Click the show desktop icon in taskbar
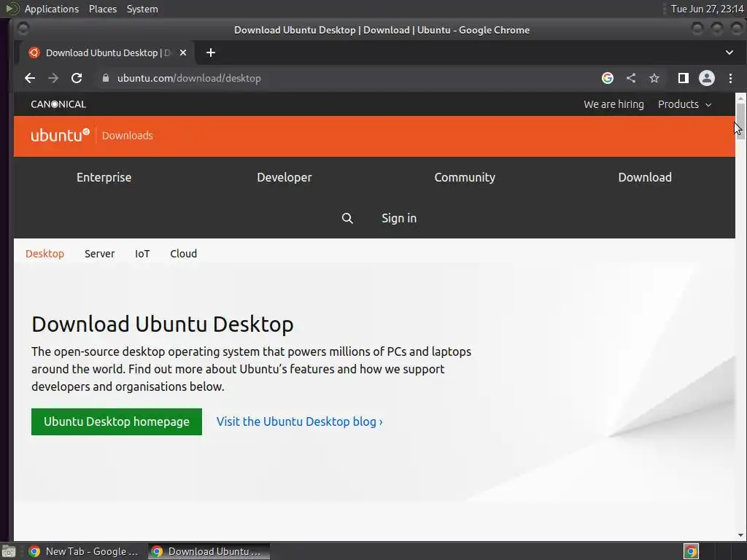Screen dimensions: 747x560 [9, 551]
